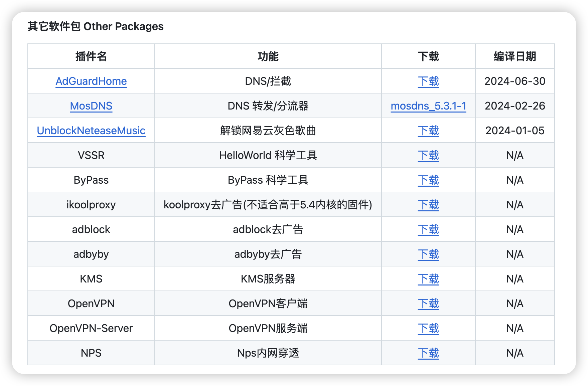Click the adblock去广告 description cell

[268, 229]
